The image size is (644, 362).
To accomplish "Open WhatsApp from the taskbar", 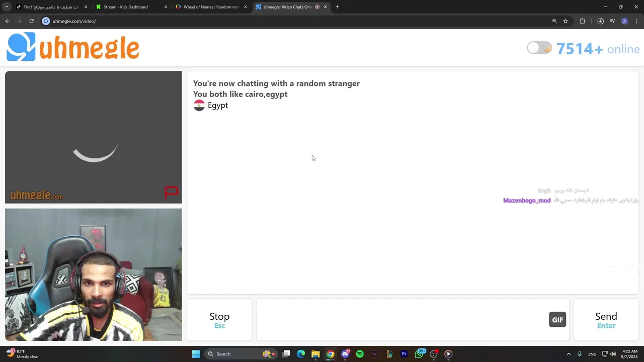I will 419,354.
